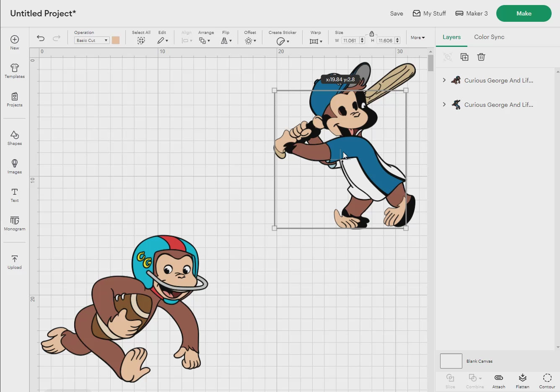Decrease height with down stepper arrow
Viewport: 560px width, 392px height.
pos(397,42)
